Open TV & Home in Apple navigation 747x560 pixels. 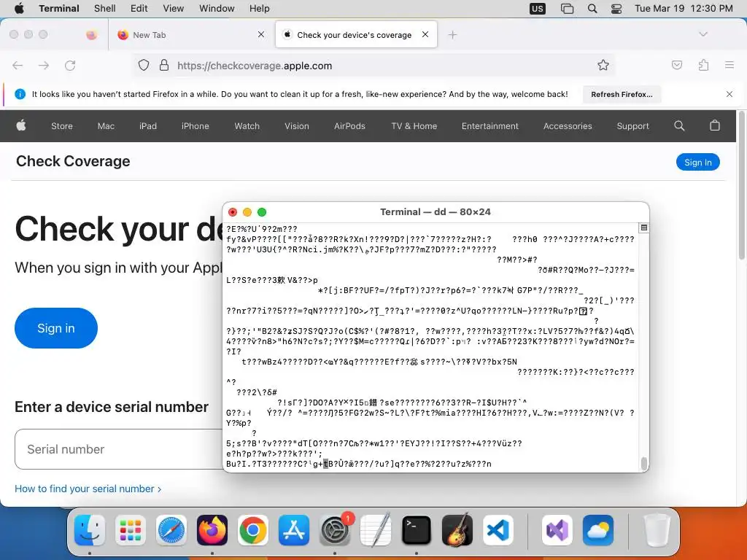[414, 126]
